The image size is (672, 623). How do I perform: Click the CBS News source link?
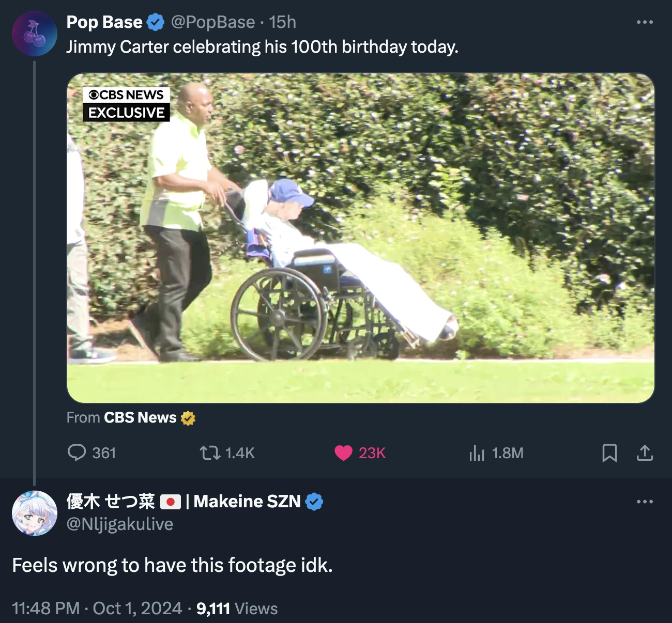pyautogui.click(x=140, y=417)
